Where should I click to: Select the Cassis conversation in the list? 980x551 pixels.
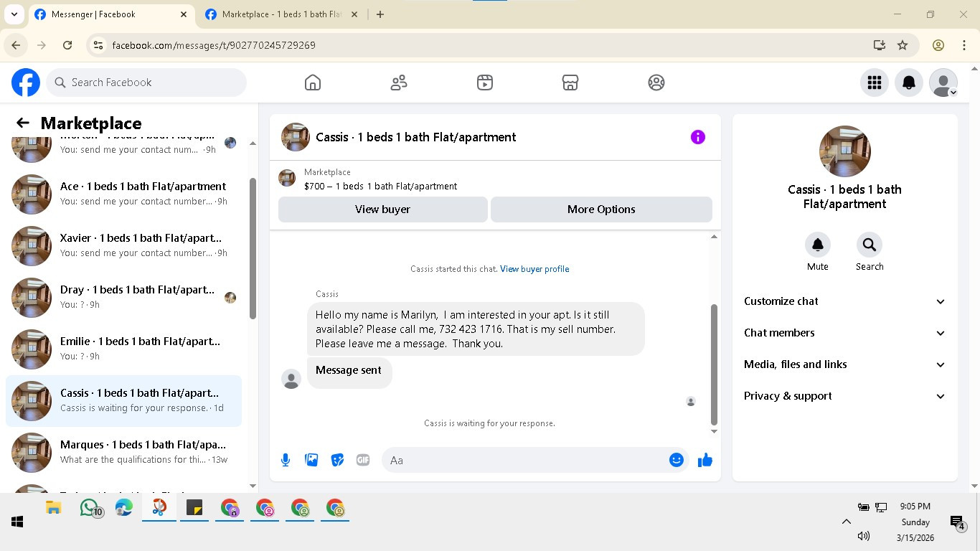pyautogui.click(x=123, y=400)
